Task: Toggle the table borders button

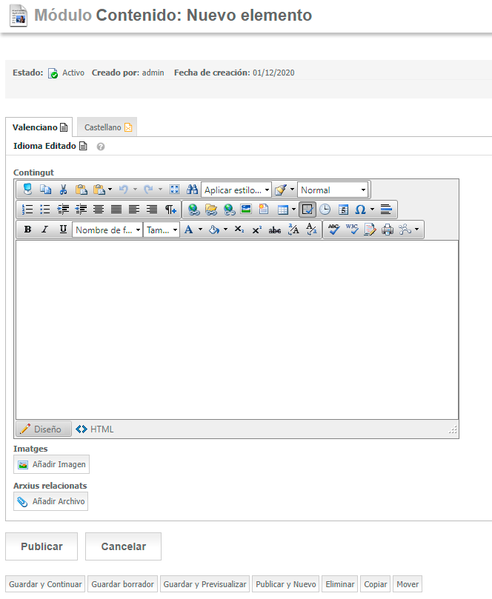Action: pyautogui.click(x=308, y=209)
